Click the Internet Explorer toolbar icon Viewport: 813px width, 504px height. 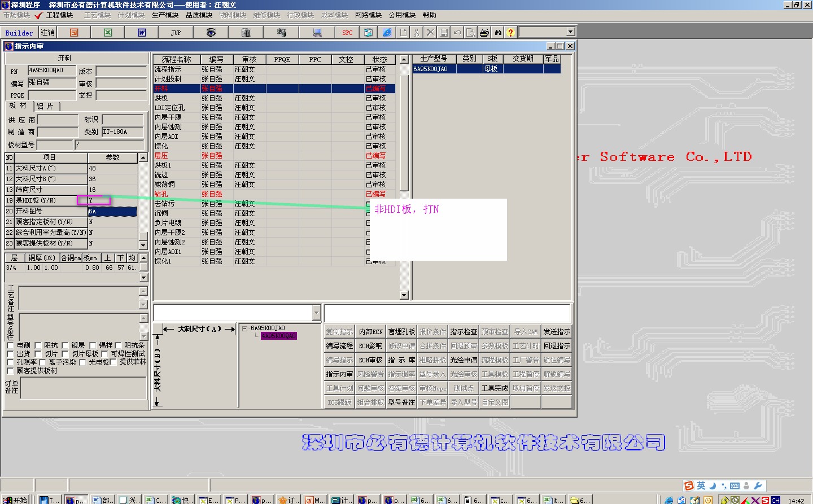tap(387, 33)
